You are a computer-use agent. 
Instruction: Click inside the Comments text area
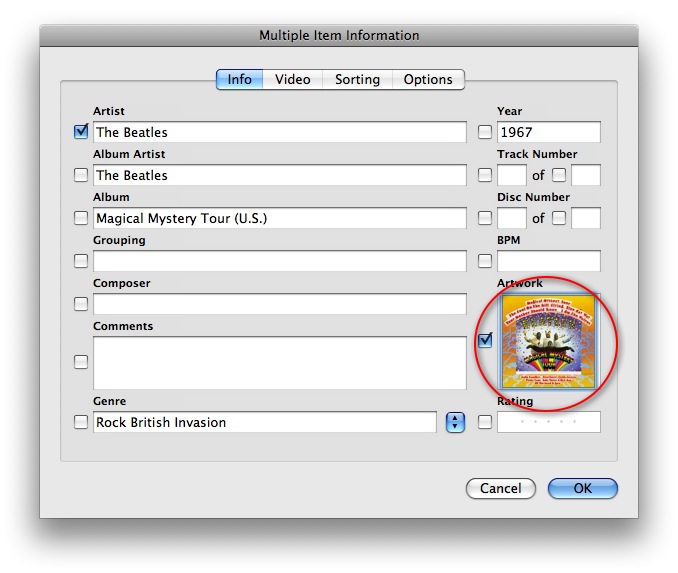click(280, 363)
